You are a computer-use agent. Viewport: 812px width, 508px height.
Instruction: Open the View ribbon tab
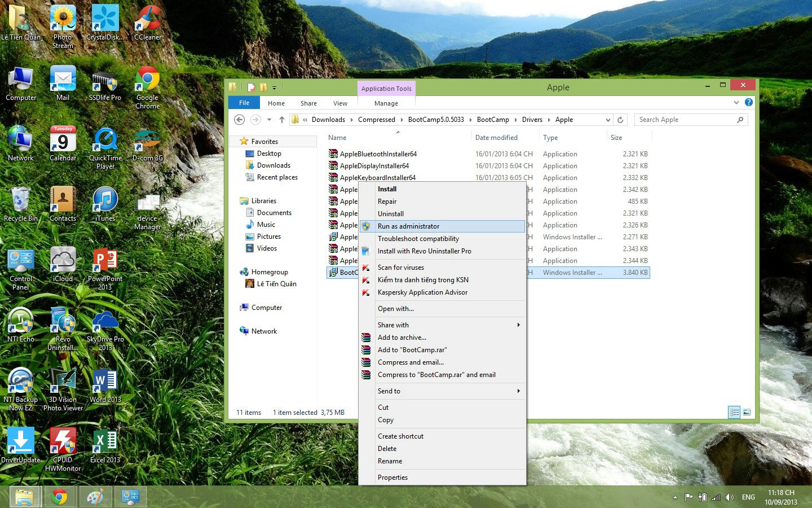point(340,103)
